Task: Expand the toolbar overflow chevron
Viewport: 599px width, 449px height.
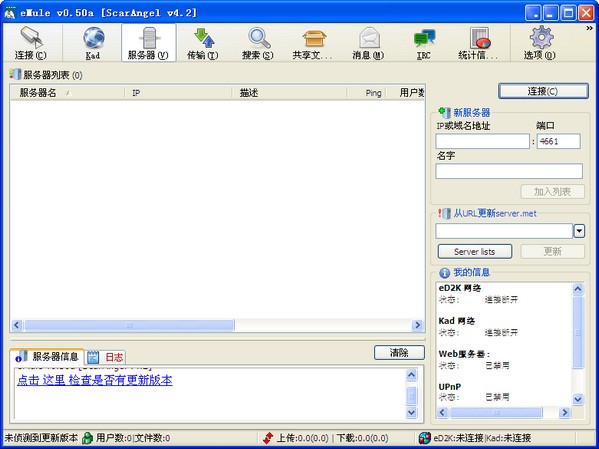Action: pos(589,29)
